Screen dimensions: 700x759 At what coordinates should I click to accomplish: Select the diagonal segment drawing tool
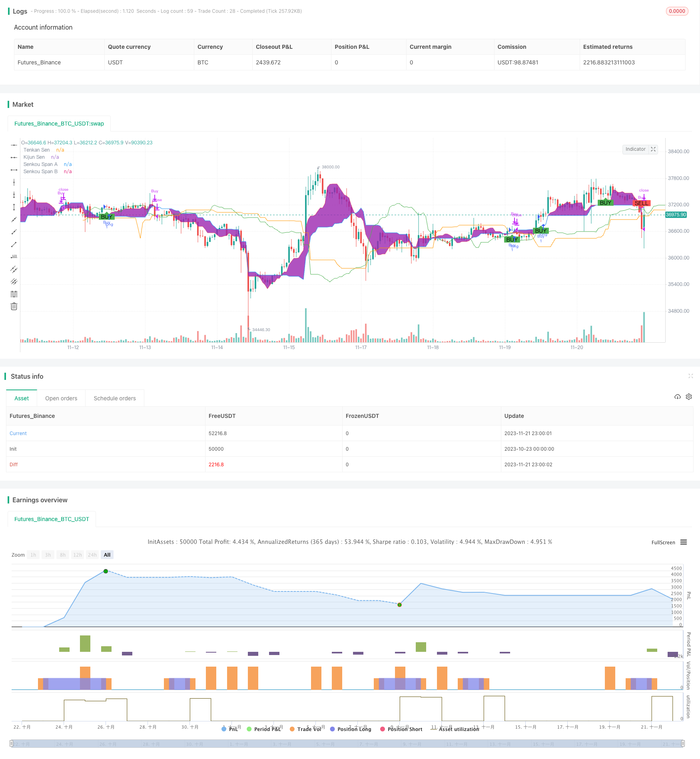pyautogui.click(x=14, y=244)
